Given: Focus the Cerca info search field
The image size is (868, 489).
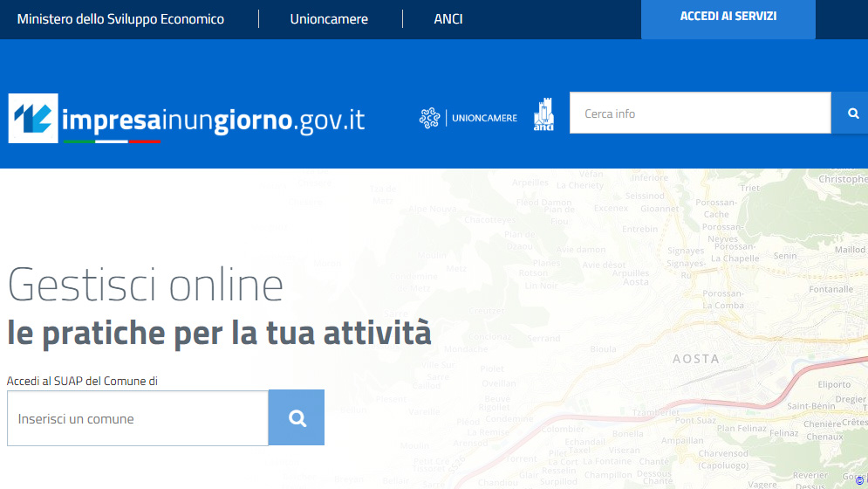Looking at the screenshot, I should 701,114.
